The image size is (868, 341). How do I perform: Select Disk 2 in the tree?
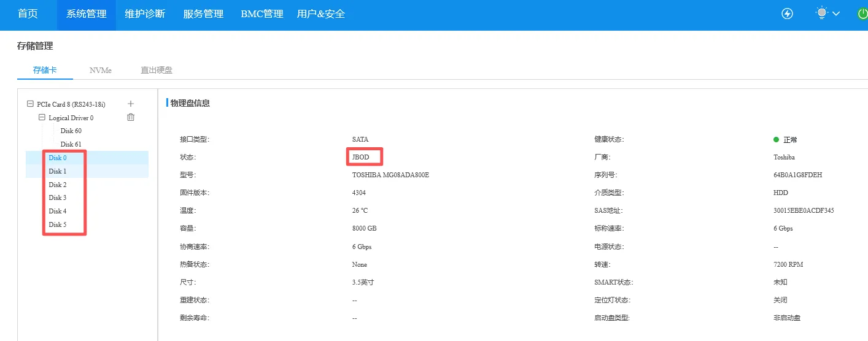(58, 185)
